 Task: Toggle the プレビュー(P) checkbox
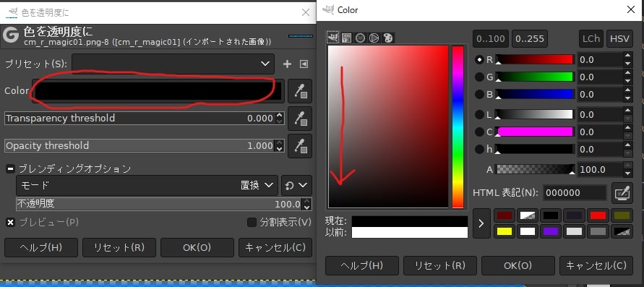coord(11,222)
